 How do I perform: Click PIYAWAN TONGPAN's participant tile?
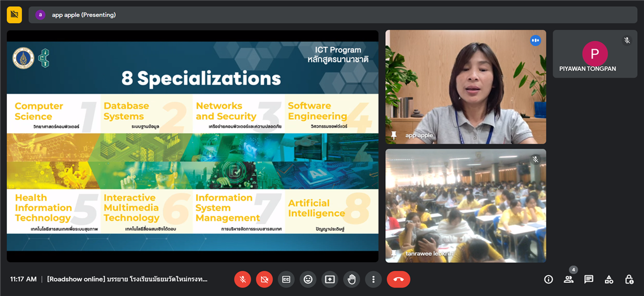coord(595,54)
